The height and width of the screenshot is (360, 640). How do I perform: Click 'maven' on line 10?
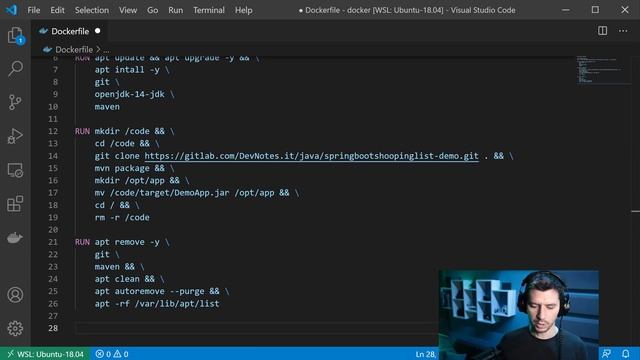[107, 107]
